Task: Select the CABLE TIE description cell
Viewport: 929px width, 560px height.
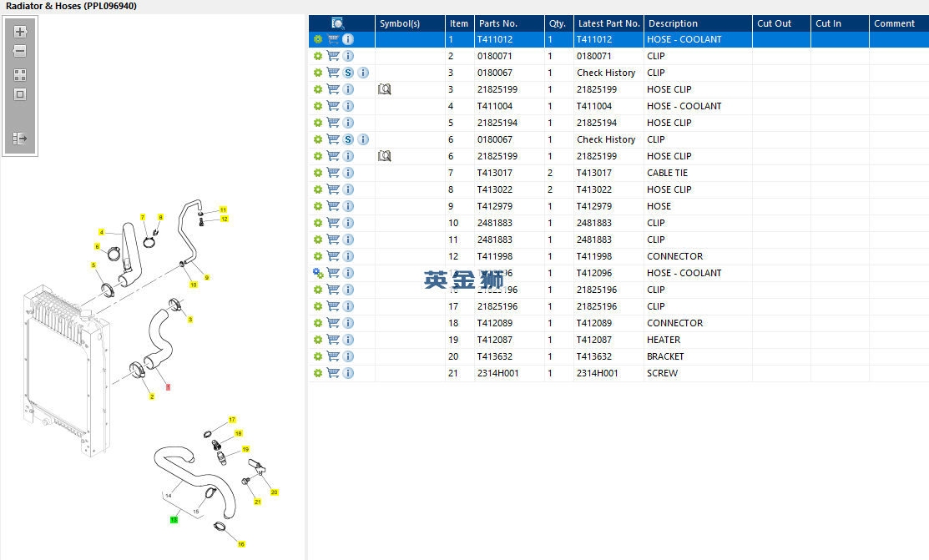Action: (667, 173)
